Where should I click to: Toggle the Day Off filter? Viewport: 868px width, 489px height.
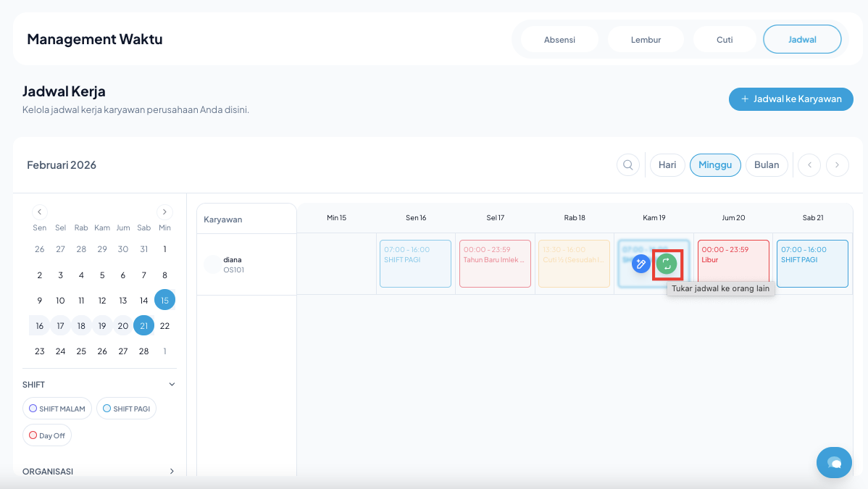(x=47, y=435)
